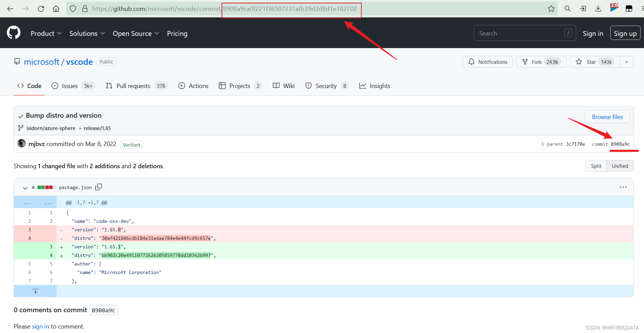The image size is (644, 333).
Task: Click the Verified badge
Action: tap(131, 145)
